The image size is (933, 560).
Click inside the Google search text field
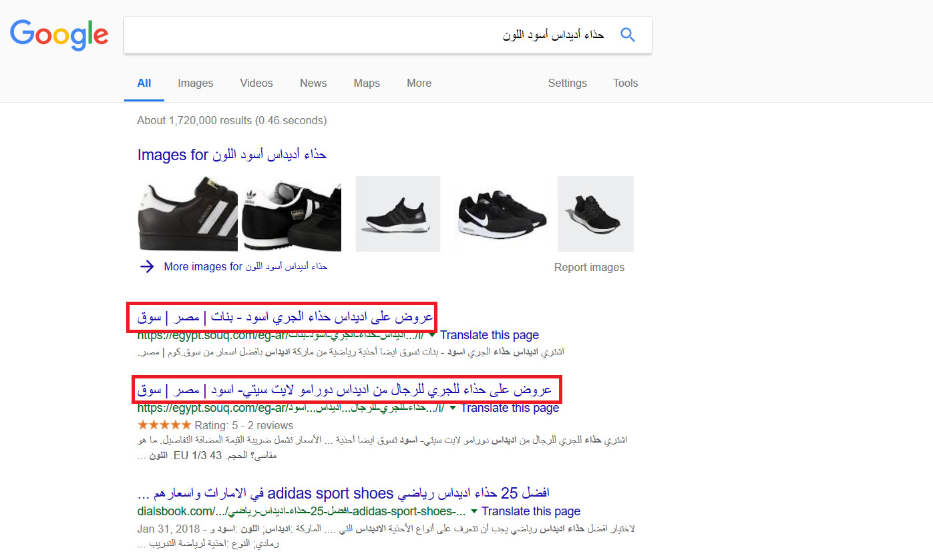pos(367,35)
